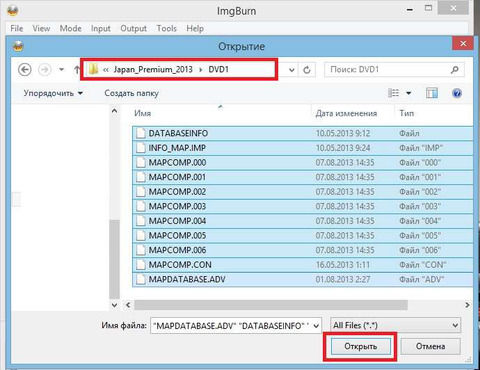Click the Открыть button
Screen dimensions: 480x370
[x=360, y=346]
